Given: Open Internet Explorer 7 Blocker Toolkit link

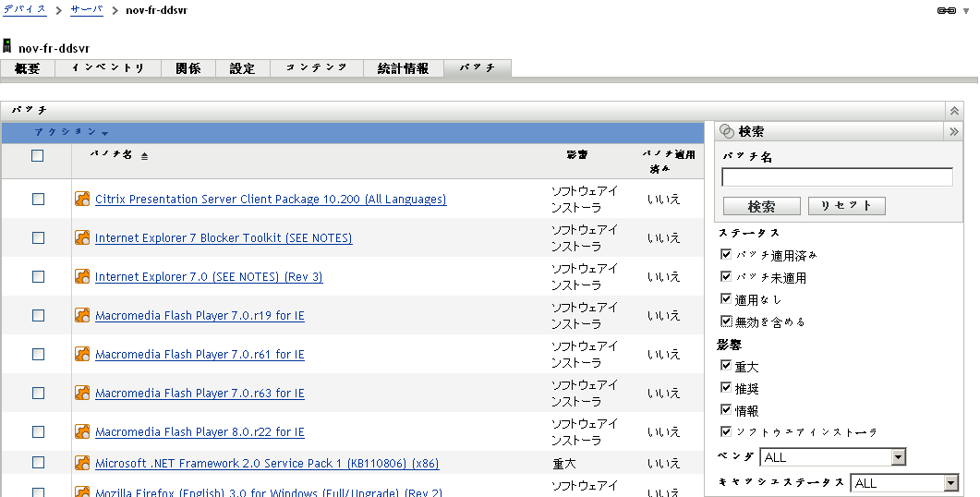Looking at the screenshot, I should click(224, 237).
